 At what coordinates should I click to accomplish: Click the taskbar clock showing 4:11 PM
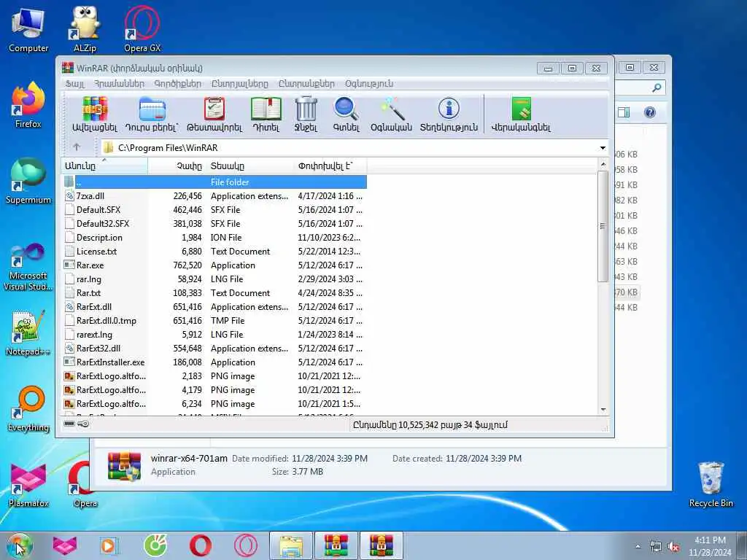(710, 545)
